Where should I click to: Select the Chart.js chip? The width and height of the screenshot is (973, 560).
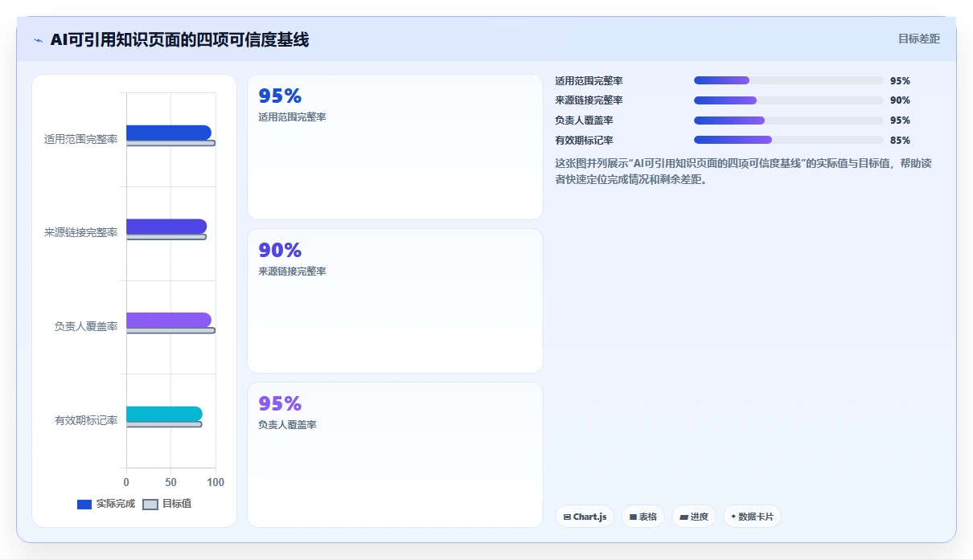pyautogui.click(x=585, y=517)
